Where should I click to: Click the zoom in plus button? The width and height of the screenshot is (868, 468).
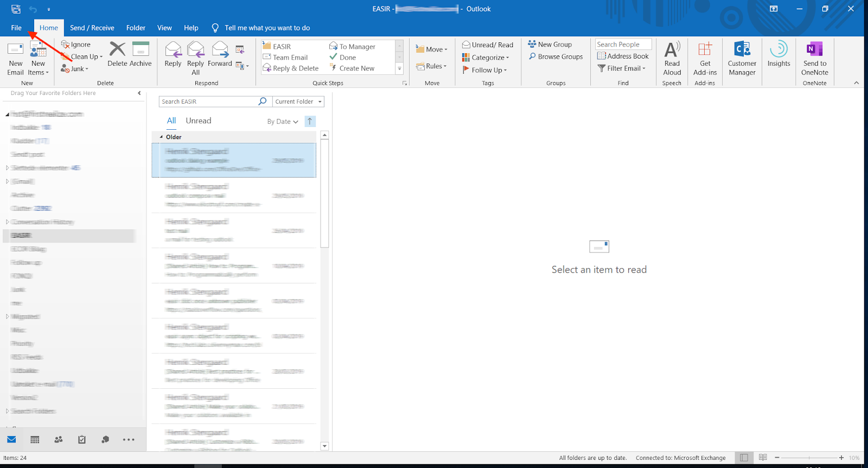pyautogui.click(x=841, y=458)
